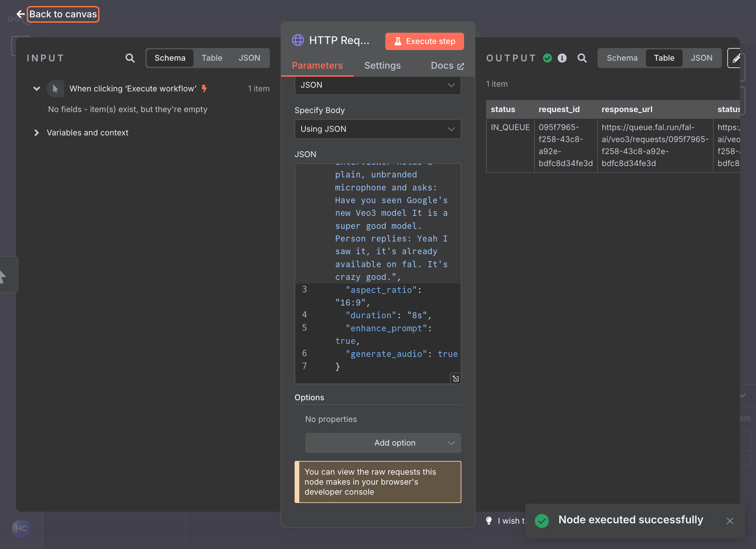Click the expand JSON editor icon
The height and width of the screenshot is (549, 756).
click(455, 379)
